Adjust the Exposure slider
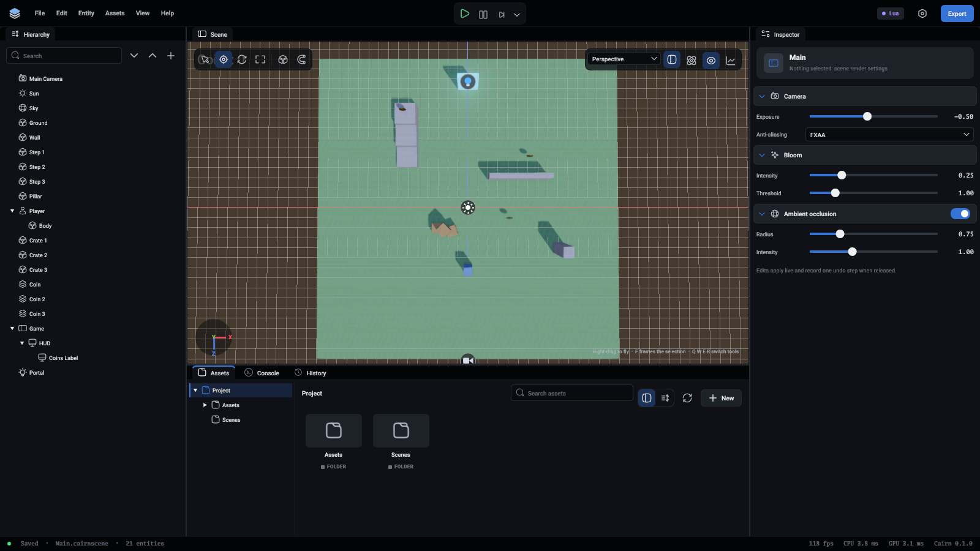The height and width of the screenshot is (551, 980). (873, 116)
